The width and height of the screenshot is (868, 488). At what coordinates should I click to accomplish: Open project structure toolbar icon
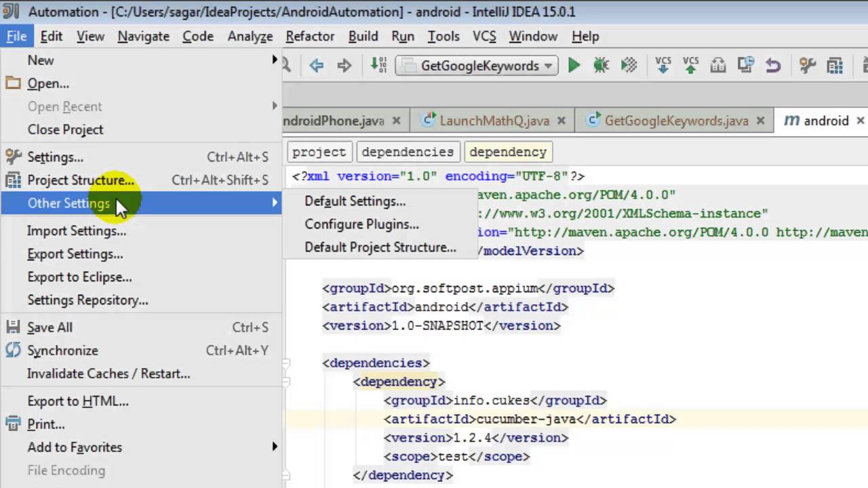(x=835, y=66)
